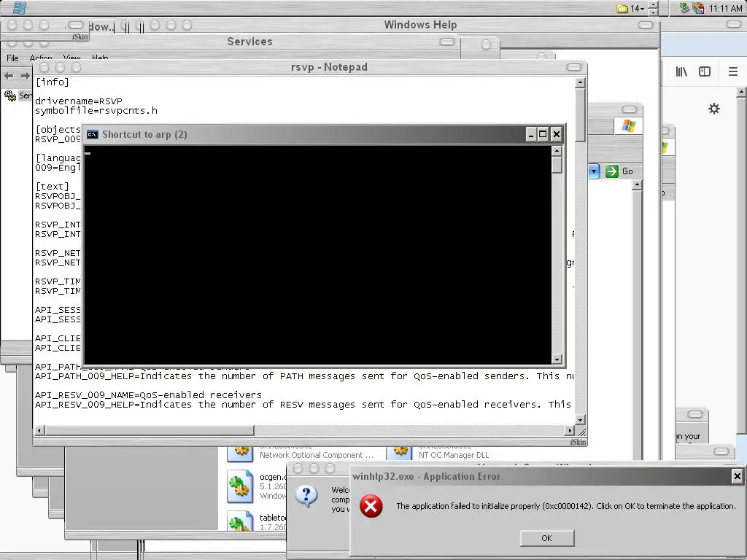Viewport: 747px width, 560px height.
Task: Click the command prompt scrollbar down arrow
Action: [x=557, y=359]
